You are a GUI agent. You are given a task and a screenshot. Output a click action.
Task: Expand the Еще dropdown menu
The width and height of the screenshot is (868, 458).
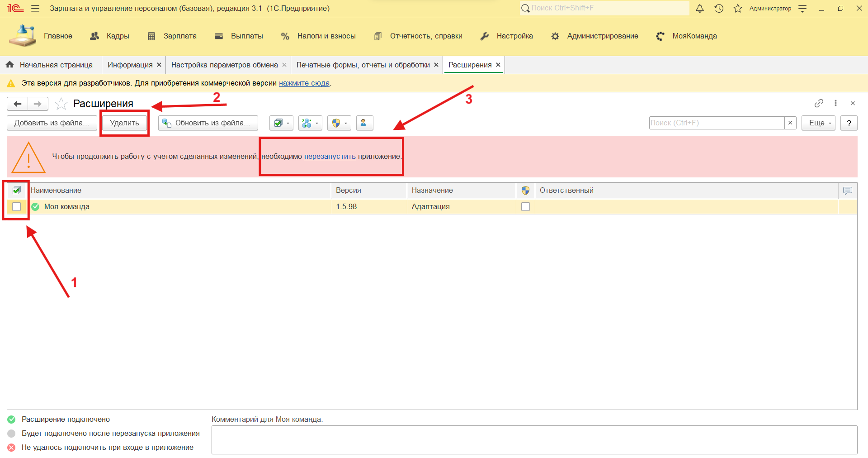pos(818,123)
